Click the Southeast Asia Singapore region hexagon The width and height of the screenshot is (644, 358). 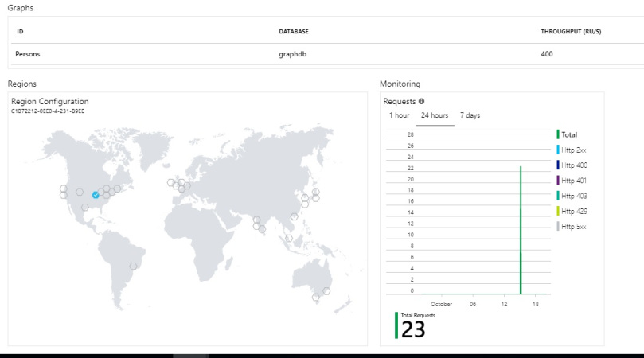coord(288,238)
